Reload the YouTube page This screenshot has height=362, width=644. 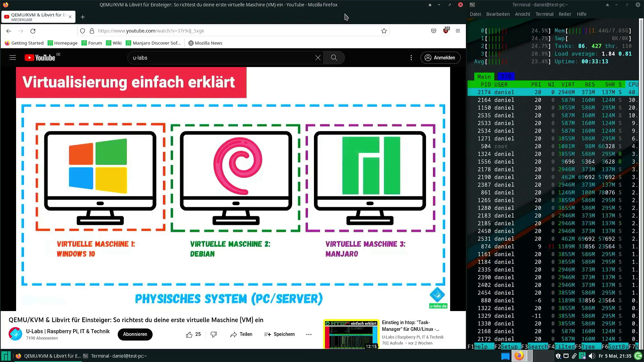[33, 31]
